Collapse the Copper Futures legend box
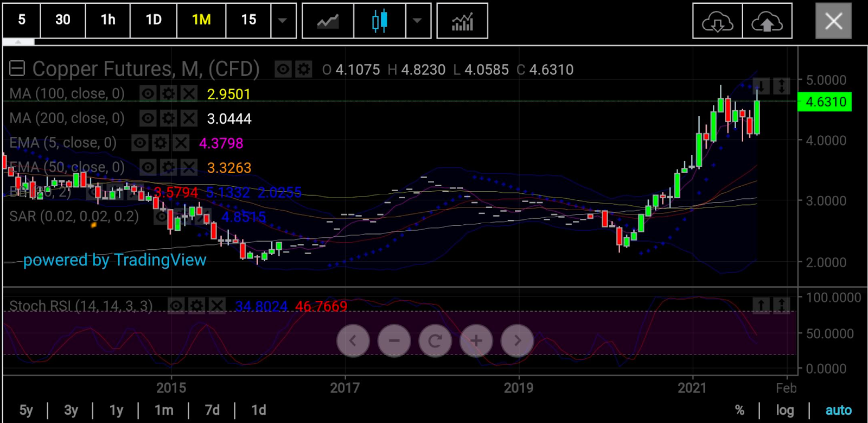Image resolution: width=868 pixels, height=423 pixels. point(17,69)
